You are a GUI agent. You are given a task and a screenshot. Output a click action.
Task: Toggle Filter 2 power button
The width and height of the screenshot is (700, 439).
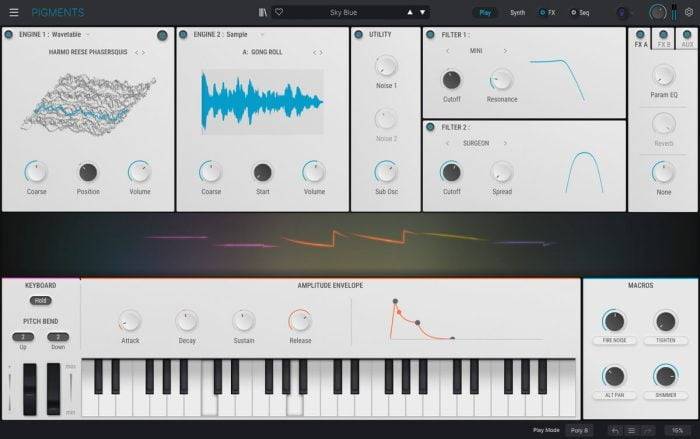430,127
